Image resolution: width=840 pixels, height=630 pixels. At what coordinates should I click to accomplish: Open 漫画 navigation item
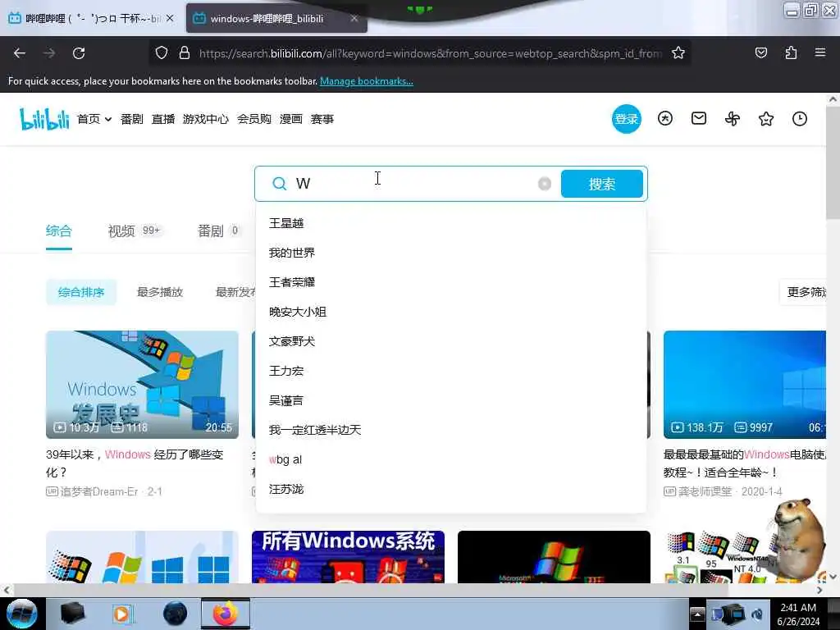(291, 119)
